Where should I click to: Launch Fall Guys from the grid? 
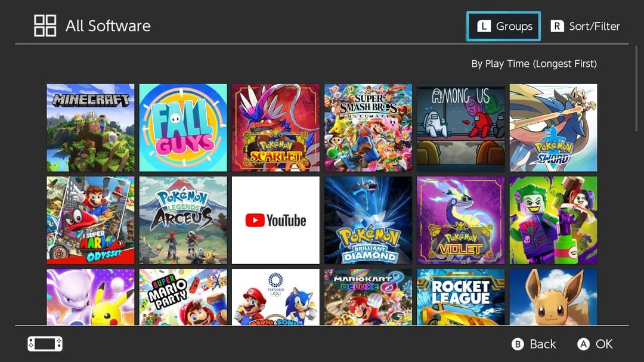[183, 128]
